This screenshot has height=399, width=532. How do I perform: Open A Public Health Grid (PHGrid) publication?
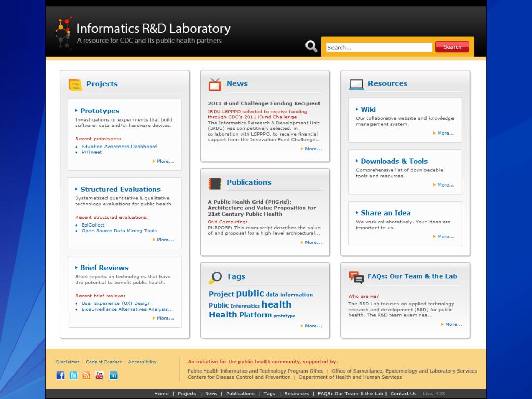262,208
